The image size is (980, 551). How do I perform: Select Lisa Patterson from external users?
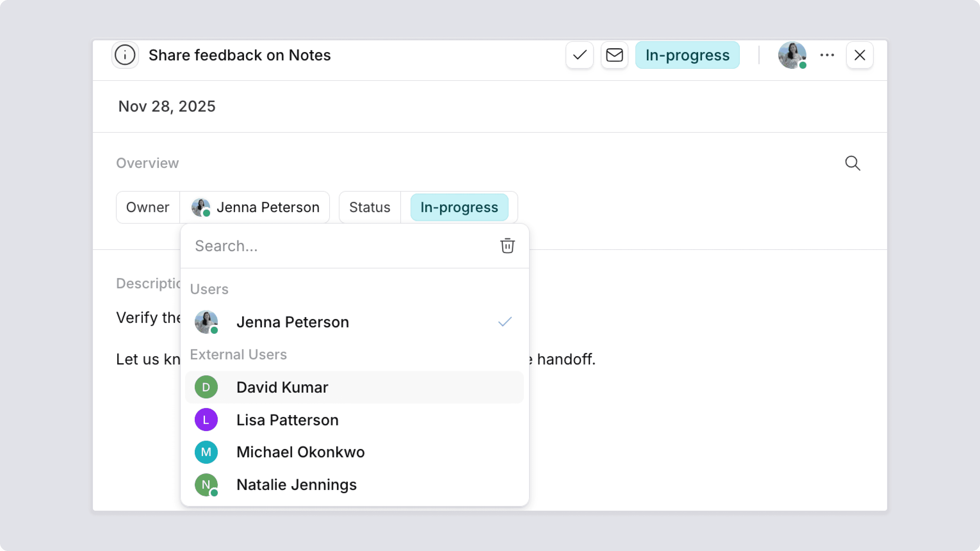click(x=287, y=420)
